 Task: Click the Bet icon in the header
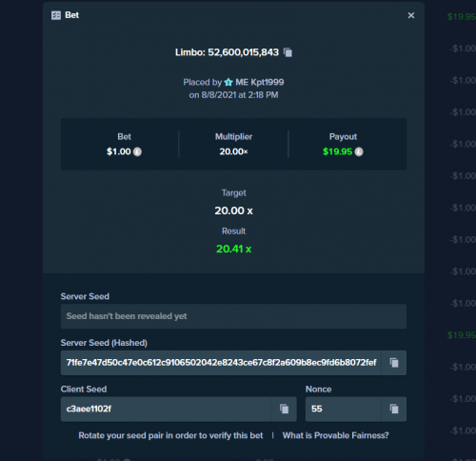[x=56, y=15]
